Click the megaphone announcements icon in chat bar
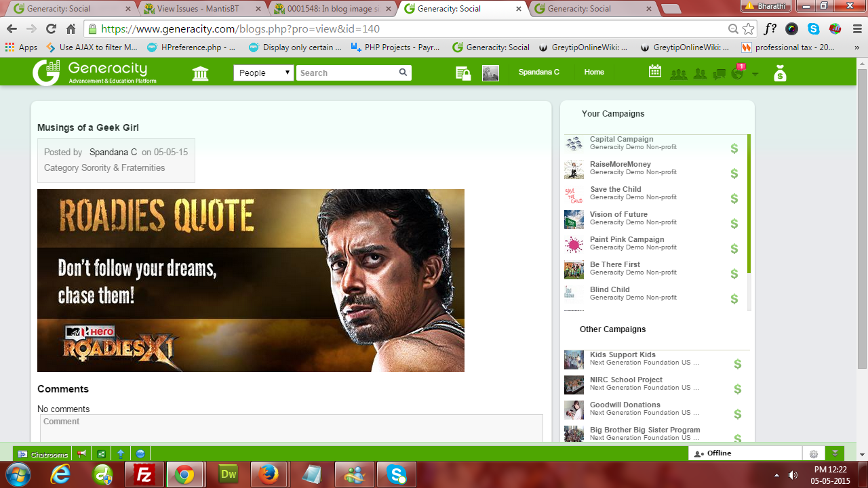 82,453
